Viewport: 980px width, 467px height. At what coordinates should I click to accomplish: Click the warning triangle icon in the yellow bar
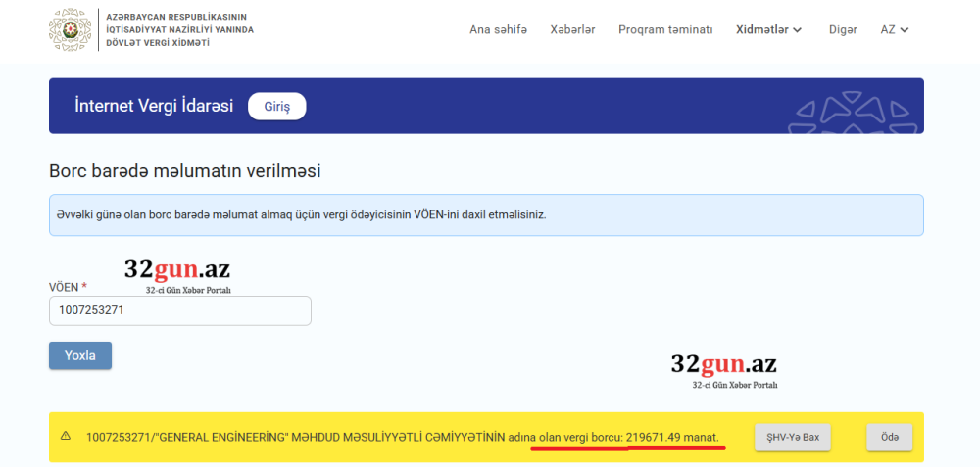[x=65, y=437]
